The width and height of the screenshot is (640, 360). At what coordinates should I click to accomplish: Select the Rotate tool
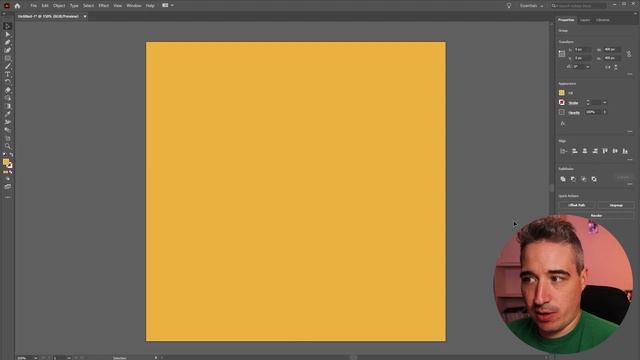7,82
